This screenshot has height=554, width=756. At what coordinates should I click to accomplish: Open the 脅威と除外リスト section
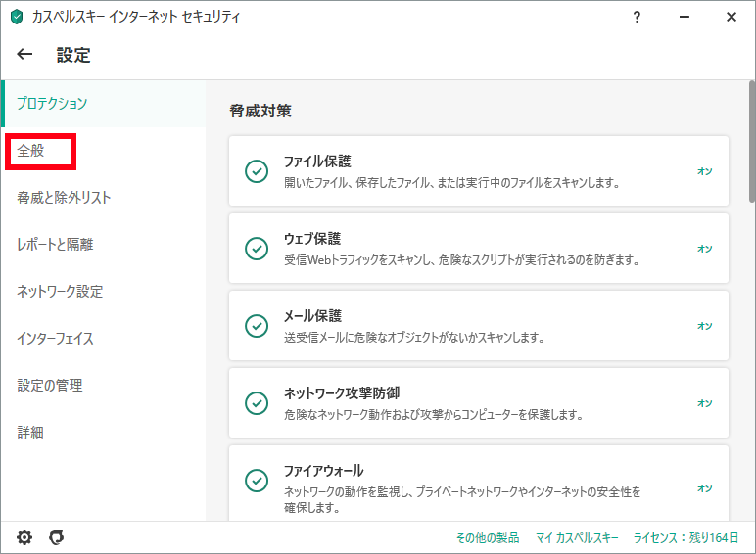64,198
